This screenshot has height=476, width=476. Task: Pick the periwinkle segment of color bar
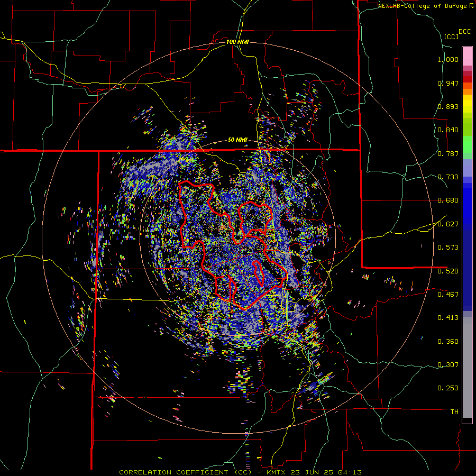[467, 168]
